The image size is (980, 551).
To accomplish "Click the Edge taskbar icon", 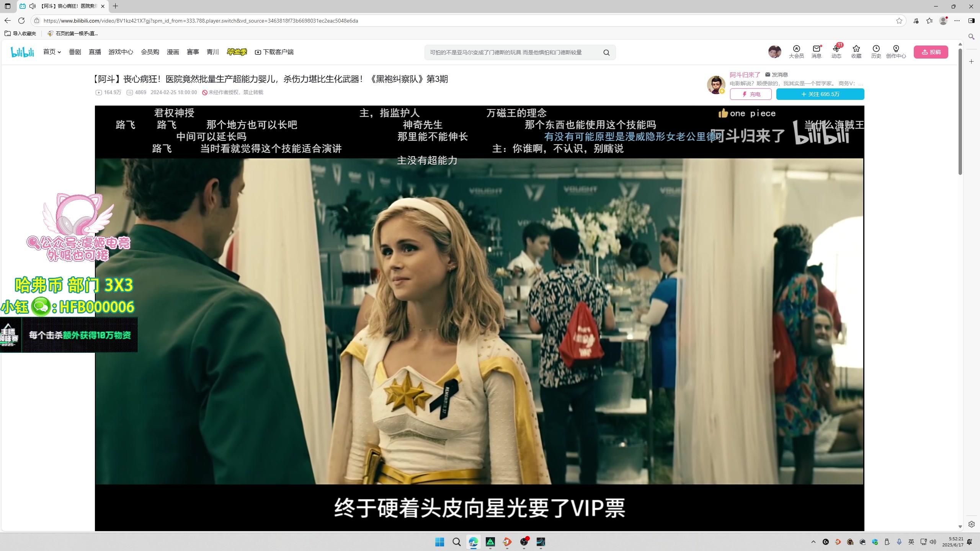I will point(473,542).
